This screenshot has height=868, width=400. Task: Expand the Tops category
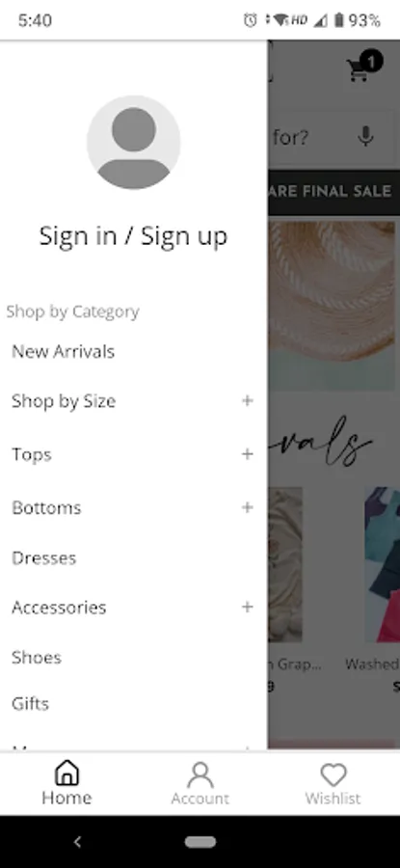(x=248, y=454)
